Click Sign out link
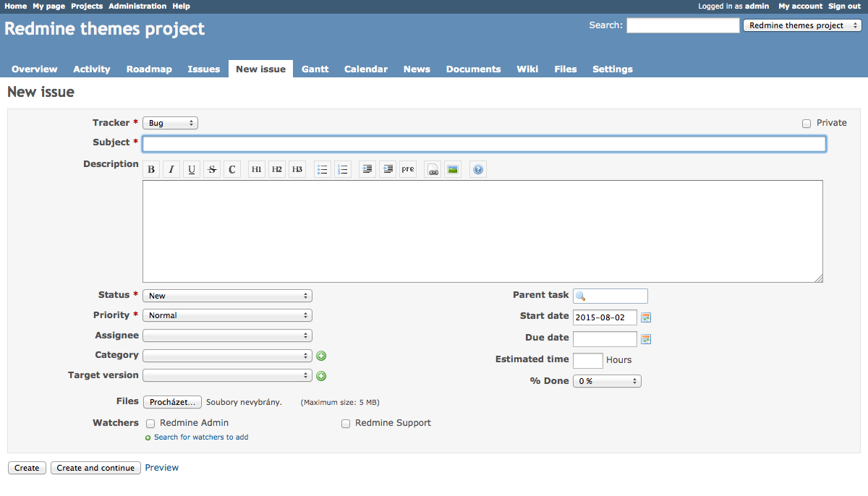 click(x=845, y=6)
